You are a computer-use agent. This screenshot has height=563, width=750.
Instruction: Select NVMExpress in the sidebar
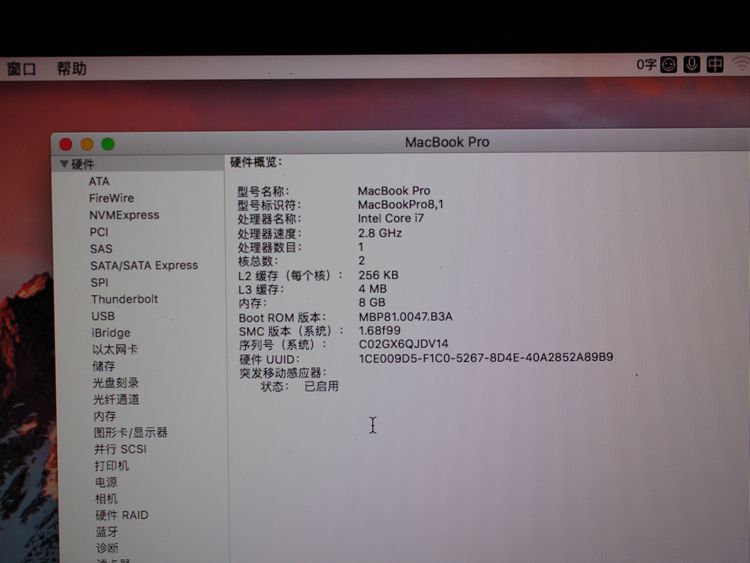124,215
